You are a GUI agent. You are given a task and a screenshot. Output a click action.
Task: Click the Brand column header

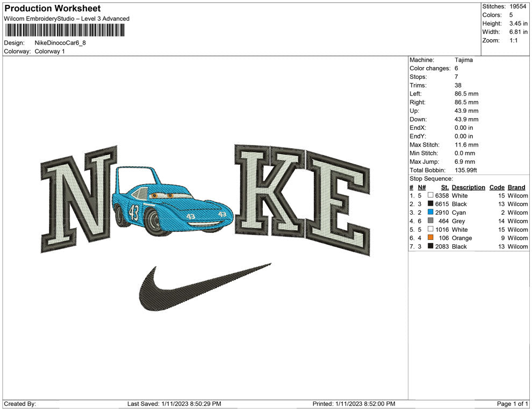click(x=516, y=187)
